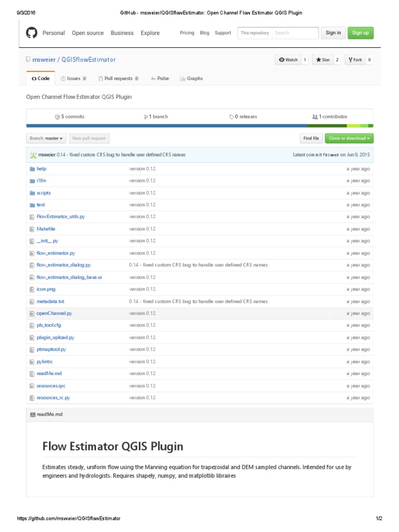Viewport: 399px width, 532px height.
Task: Open the Personal menu item
Action: (54, 33)
